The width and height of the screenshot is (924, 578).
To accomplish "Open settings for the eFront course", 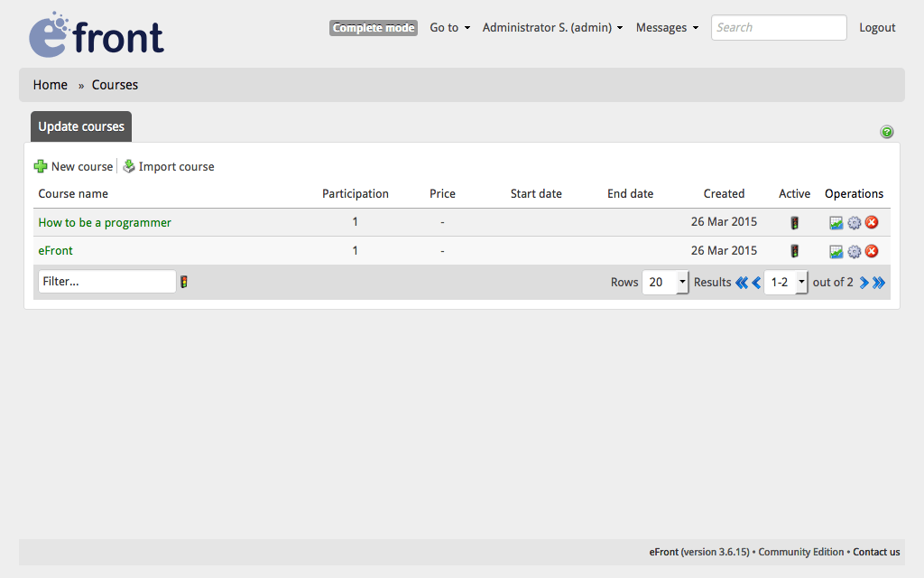I will (x=854, y=250).
